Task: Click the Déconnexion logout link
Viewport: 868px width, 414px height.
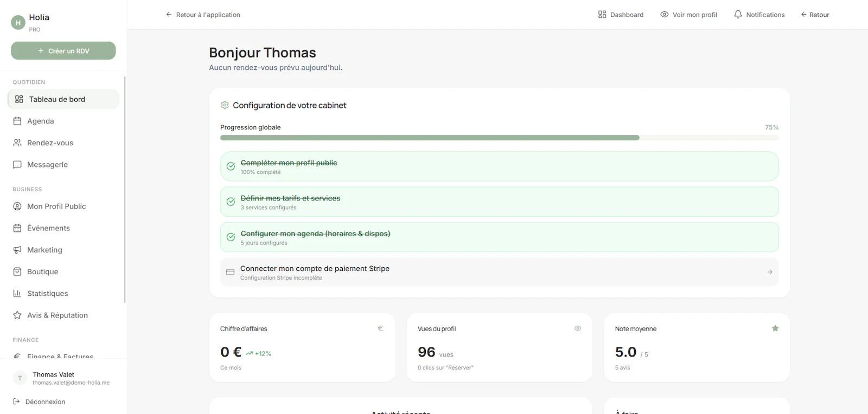Action: click(x=39, y=402)
